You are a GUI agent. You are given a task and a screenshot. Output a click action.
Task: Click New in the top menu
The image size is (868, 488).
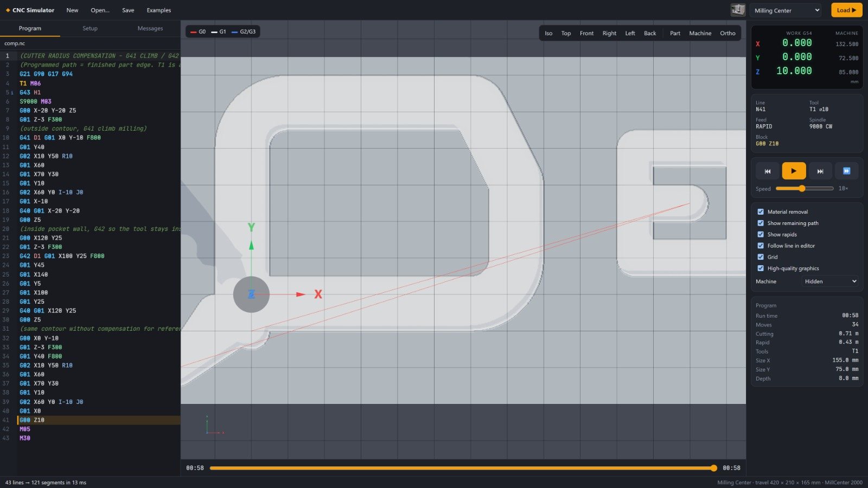[72, 10]
